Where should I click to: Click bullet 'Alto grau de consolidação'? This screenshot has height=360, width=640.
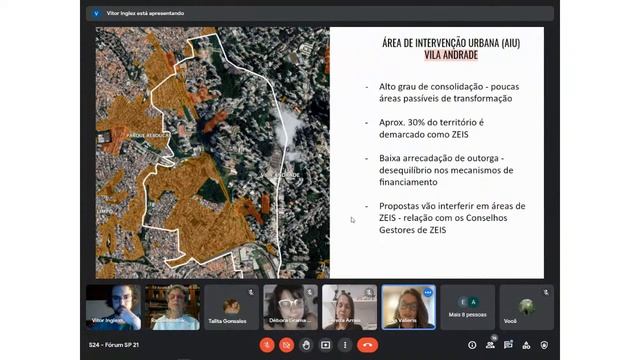tap(449, 93)
